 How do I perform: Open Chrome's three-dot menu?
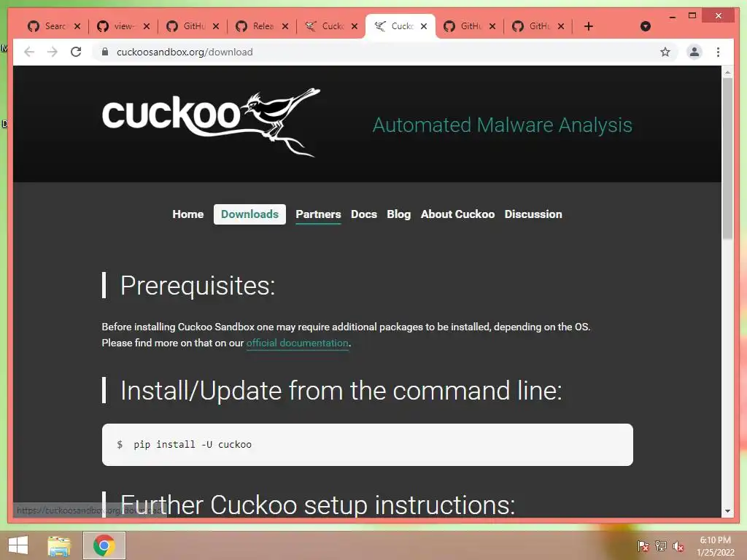pos(718,52)
